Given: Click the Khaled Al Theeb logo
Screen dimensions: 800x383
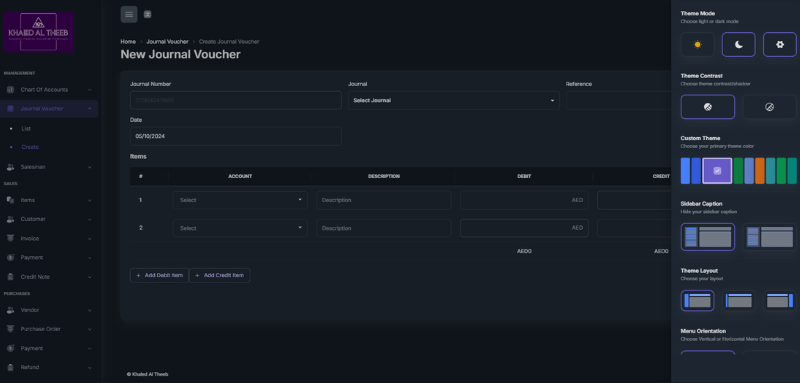Looking at the screenshot, I should [x=38, y=32].
